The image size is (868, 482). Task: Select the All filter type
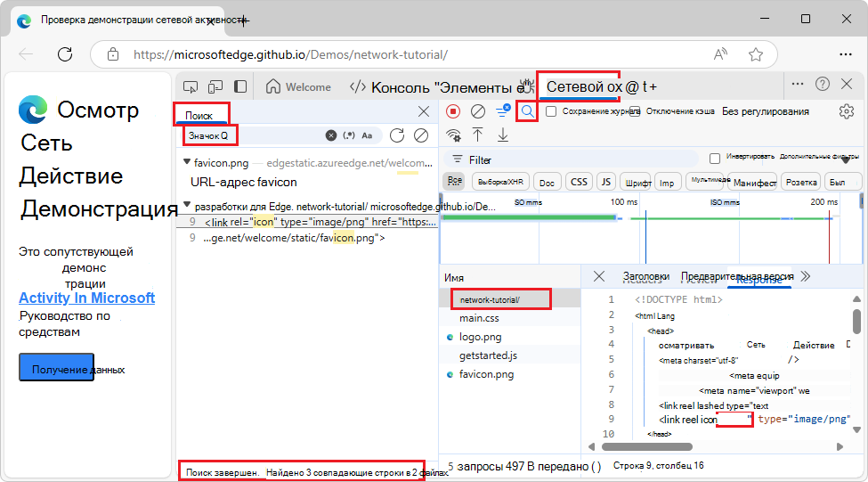[x=455, y=181]
